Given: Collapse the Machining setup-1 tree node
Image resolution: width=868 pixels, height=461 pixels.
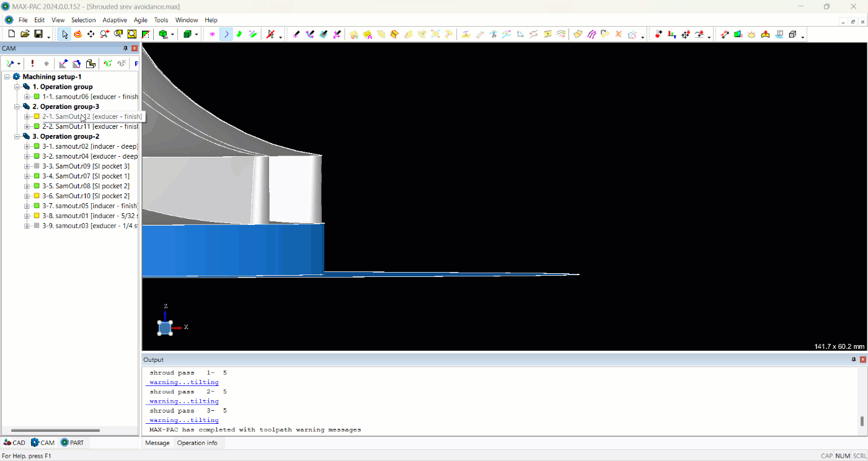Looking at the screenshot, I should (x=7, y=77).
